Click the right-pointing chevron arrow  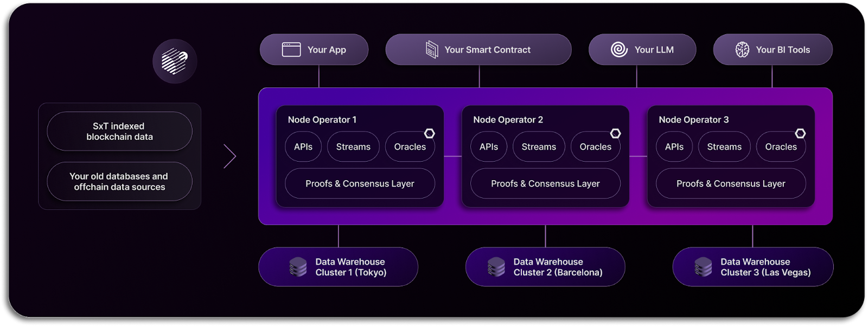point(230,156)
